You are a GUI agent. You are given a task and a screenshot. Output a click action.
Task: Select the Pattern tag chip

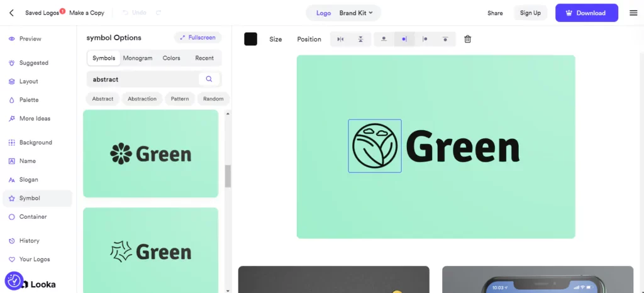[180, 99]
